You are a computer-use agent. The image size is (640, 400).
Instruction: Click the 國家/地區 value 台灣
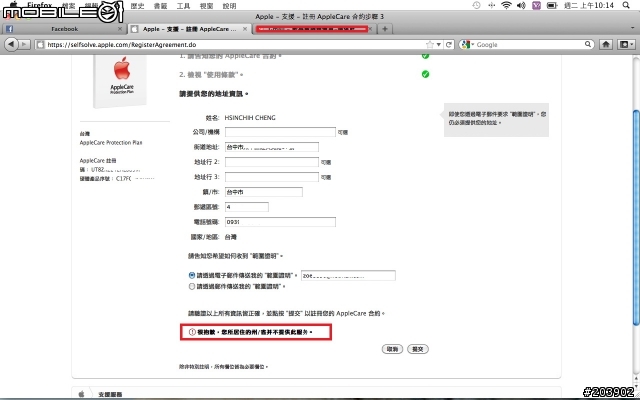click(231, 237)
